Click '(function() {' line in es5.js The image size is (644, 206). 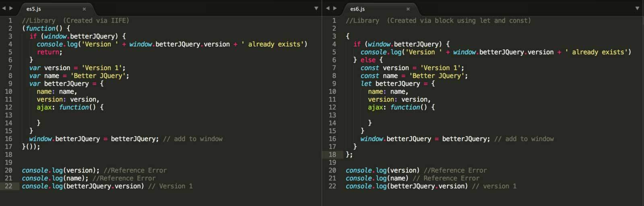pyautogui.click(x=46, y=29)
